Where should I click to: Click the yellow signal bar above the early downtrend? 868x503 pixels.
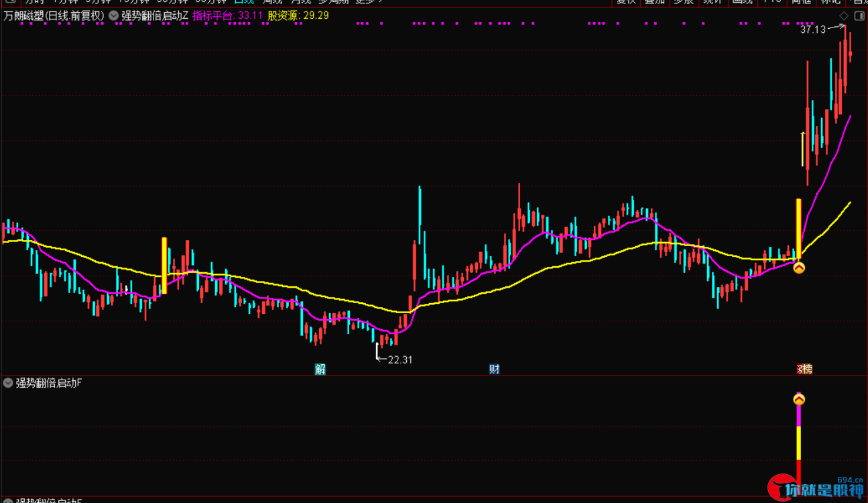(x=164, y=266)
